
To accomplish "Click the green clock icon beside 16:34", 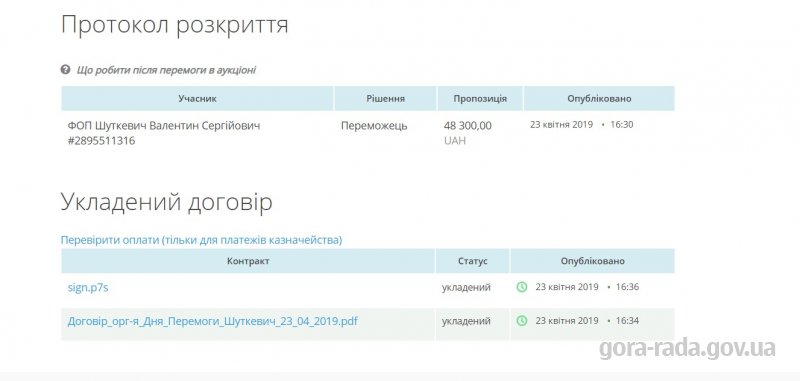I will (x=522, y=321).
